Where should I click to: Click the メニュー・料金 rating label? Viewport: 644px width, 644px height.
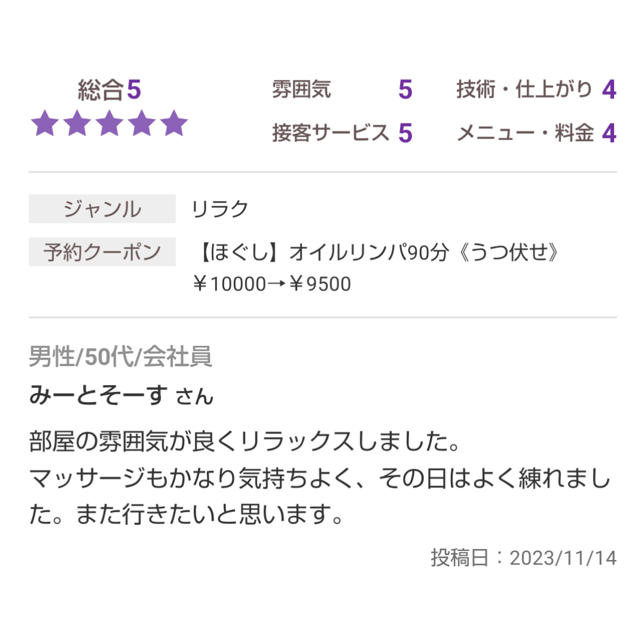pos(525,132)
